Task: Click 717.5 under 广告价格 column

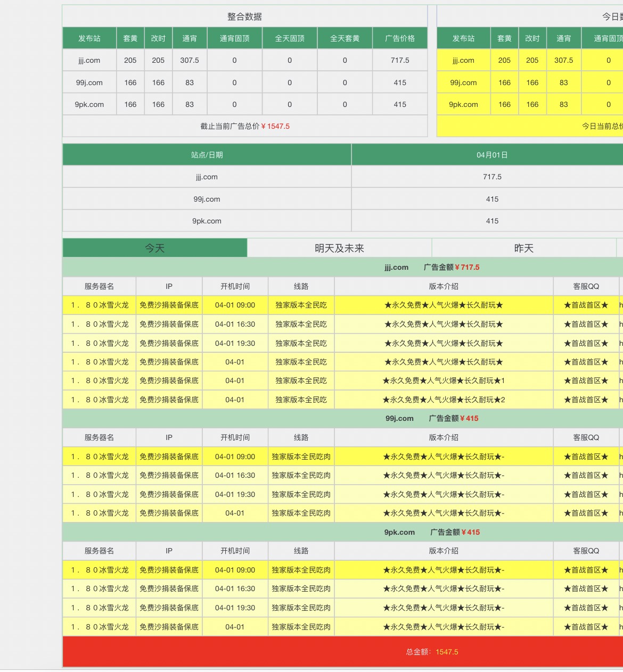Action: (x=400, y=60)
